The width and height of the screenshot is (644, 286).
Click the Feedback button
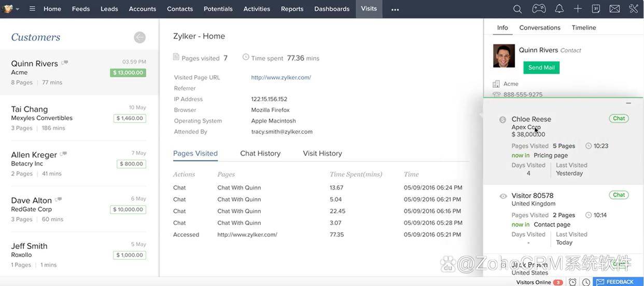[618, 282]
